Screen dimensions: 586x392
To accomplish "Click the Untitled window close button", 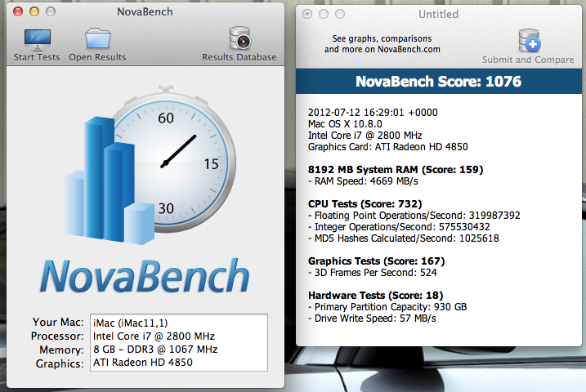I will click(x=307, y=14).
